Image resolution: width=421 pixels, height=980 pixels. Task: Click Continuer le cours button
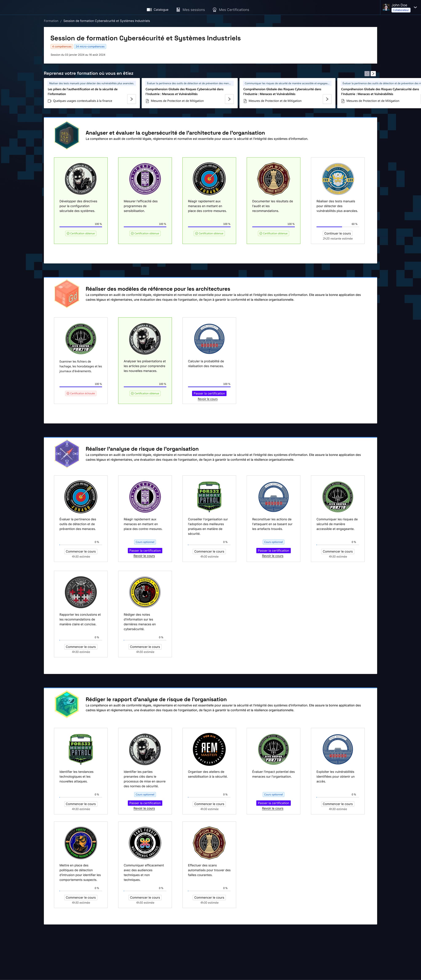point(338,234)
